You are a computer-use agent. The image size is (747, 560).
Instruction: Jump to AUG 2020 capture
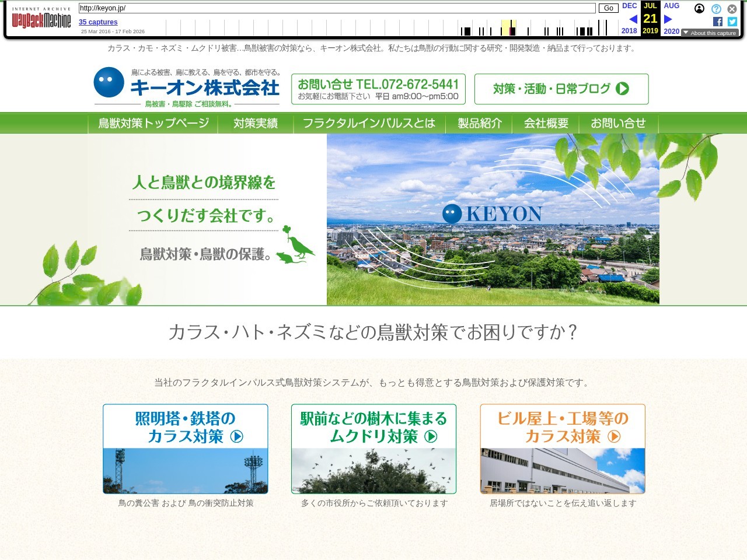click(672, 18)
